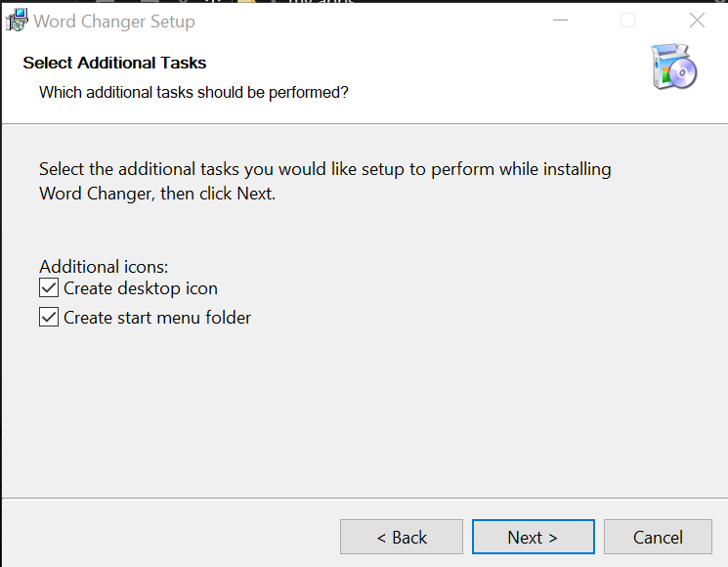Click the Word Changer Setup title bar icon

click(x=17, y=21)
